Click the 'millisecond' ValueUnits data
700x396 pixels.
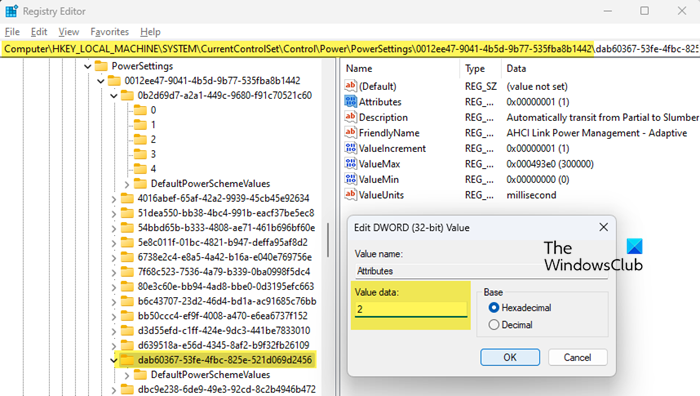tap(531, 195)
